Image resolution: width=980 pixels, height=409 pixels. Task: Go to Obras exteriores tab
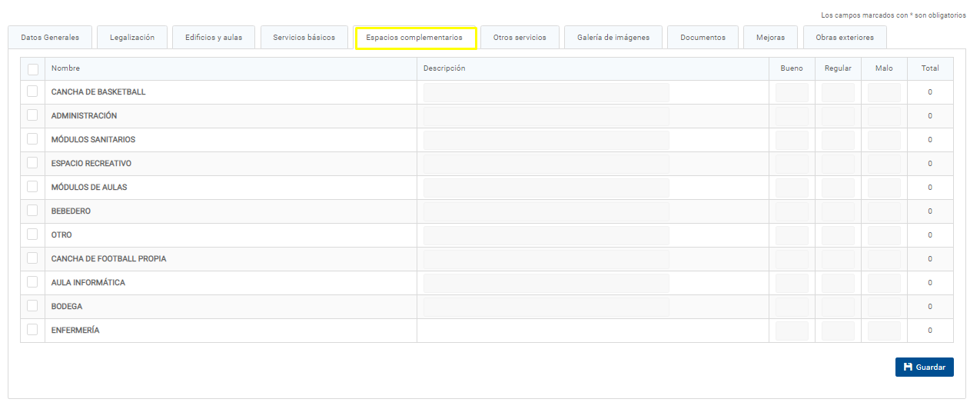point(845,38)
